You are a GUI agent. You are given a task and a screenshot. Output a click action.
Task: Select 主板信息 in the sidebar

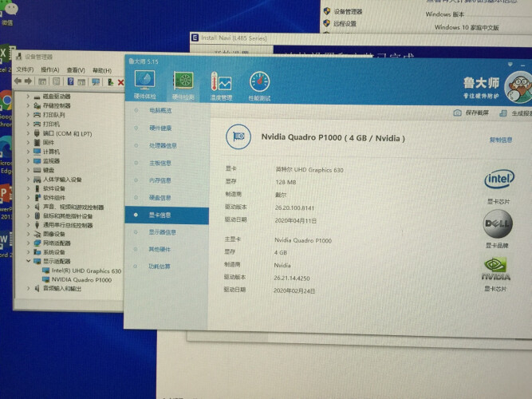[x=160, y=164]
